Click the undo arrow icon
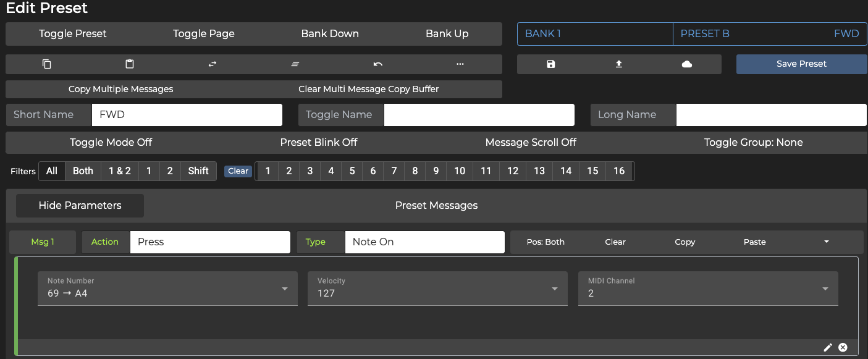 pos(377,64)
